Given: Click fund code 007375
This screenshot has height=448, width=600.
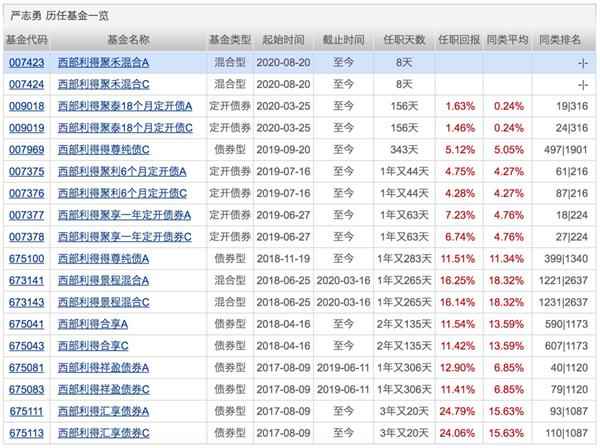Looking at the screenshot, I should [x=25, y=171].
